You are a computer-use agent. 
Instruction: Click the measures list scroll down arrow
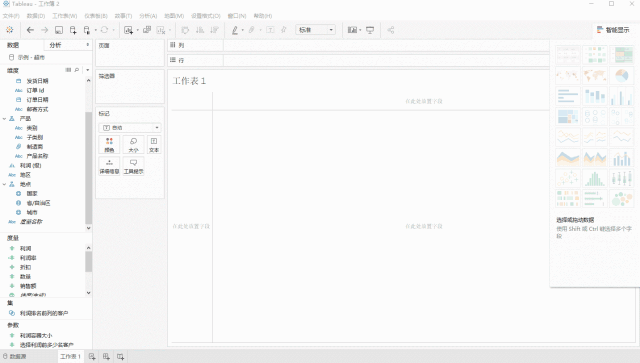coord(88,293)
